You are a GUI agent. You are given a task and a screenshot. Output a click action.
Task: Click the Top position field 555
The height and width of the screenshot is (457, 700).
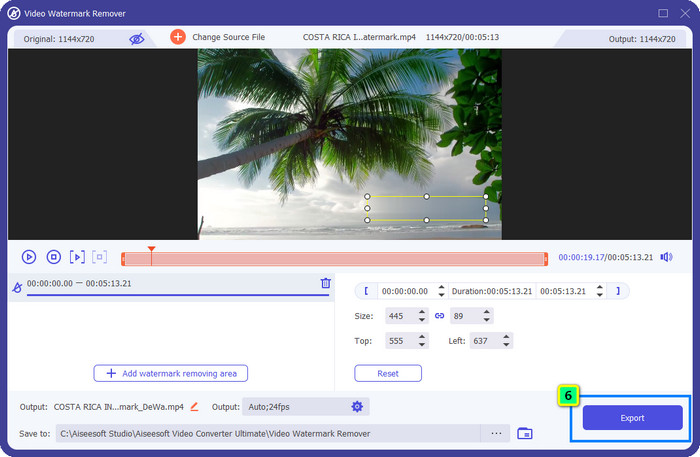point(400,341)
